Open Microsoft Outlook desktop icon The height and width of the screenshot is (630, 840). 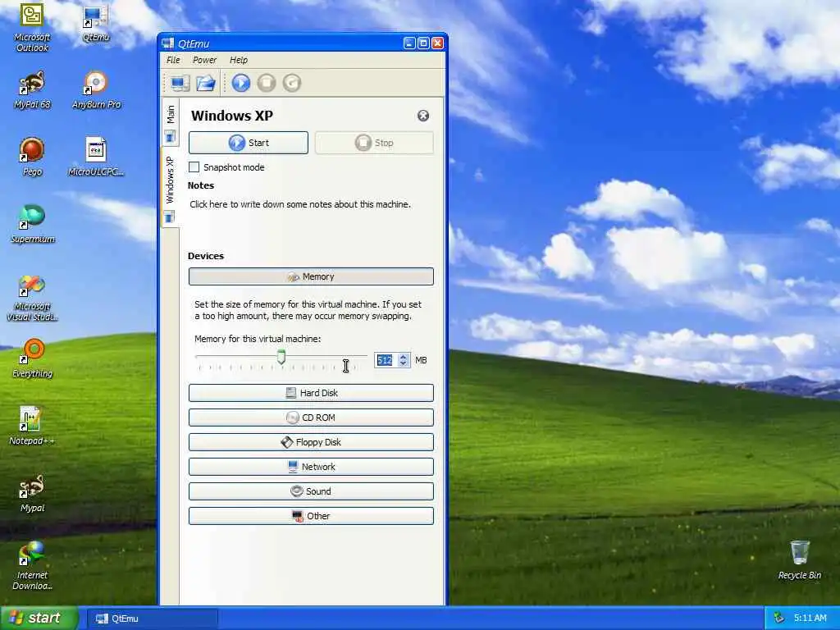tap(32, 27)
